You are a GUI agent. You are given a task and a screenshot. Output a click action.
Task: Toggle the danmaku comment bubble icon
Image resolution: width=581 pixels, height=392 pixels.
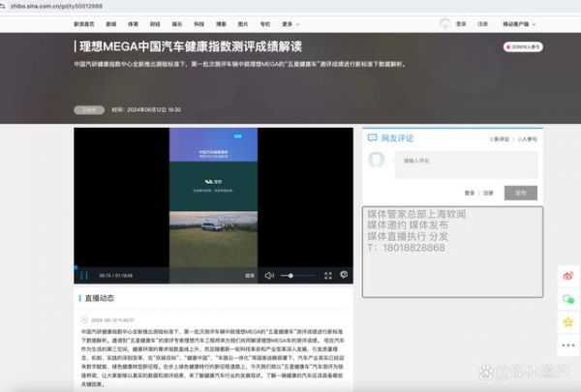344,275
